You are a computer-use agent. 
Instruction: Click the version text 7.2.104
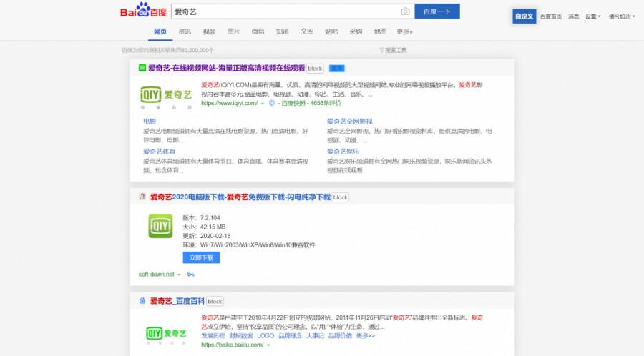click(210, 218)
